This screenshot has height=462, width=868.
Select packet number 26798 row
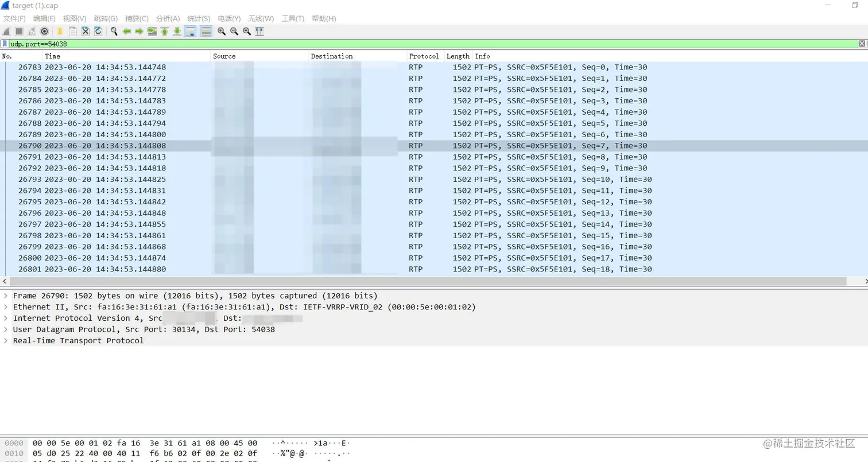pos(434,235)
